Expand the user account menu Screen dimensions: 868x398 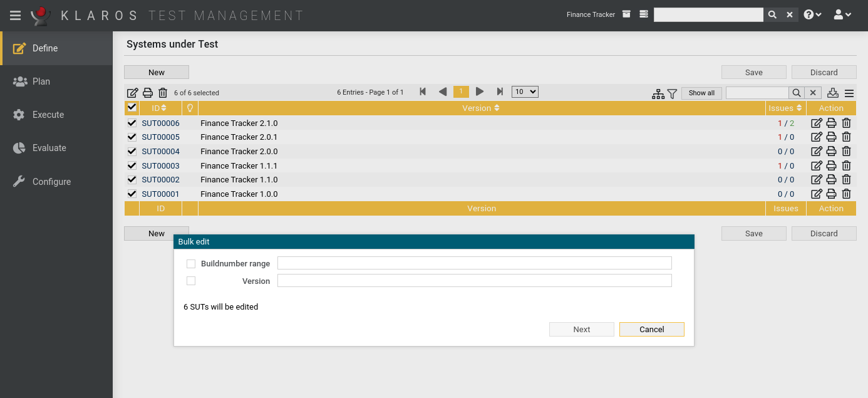[842, 14]
